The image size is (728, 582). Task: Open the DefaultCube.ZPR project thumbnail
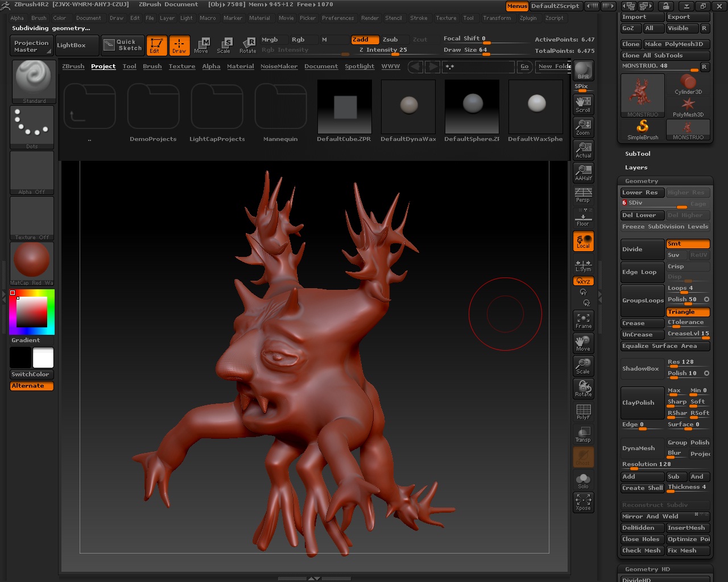coord(344,107)
